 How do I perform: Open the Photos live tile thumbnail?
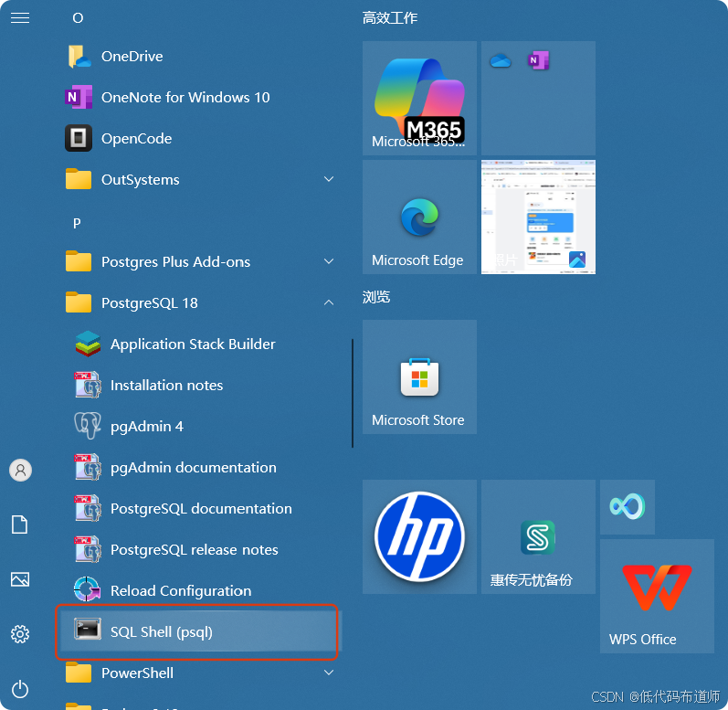click(x=538, y=217)
